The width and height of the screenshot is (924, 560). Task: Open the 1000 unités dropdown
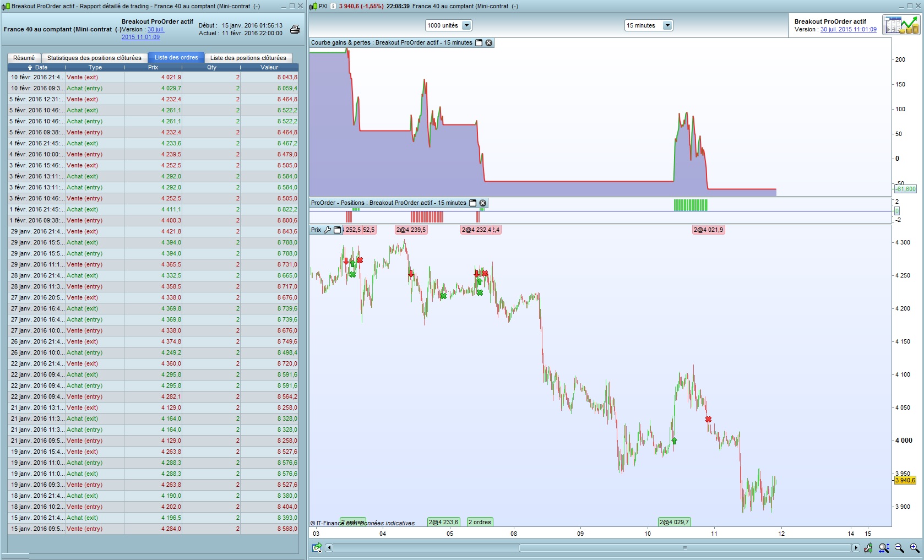pyautogui.click(x=466, y=25)
